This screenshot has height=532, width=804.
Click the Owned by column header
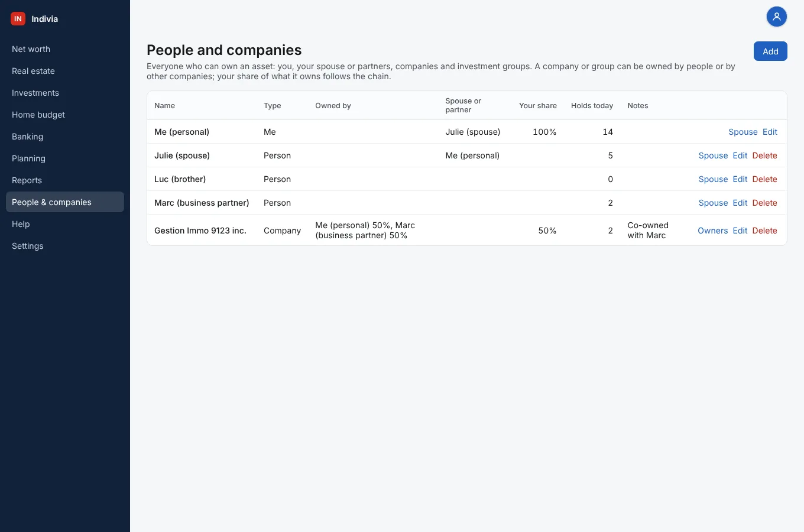[x=333, y=106]
